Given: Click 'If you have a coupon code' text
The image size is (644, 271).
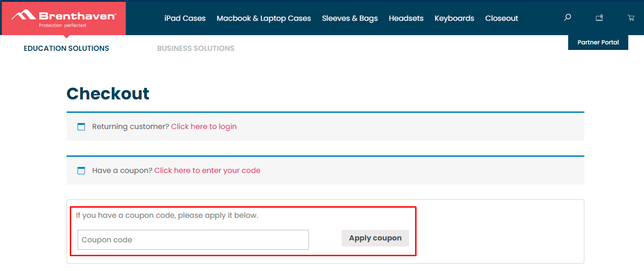Looking at the screenshot, I should tap(167, 216).
